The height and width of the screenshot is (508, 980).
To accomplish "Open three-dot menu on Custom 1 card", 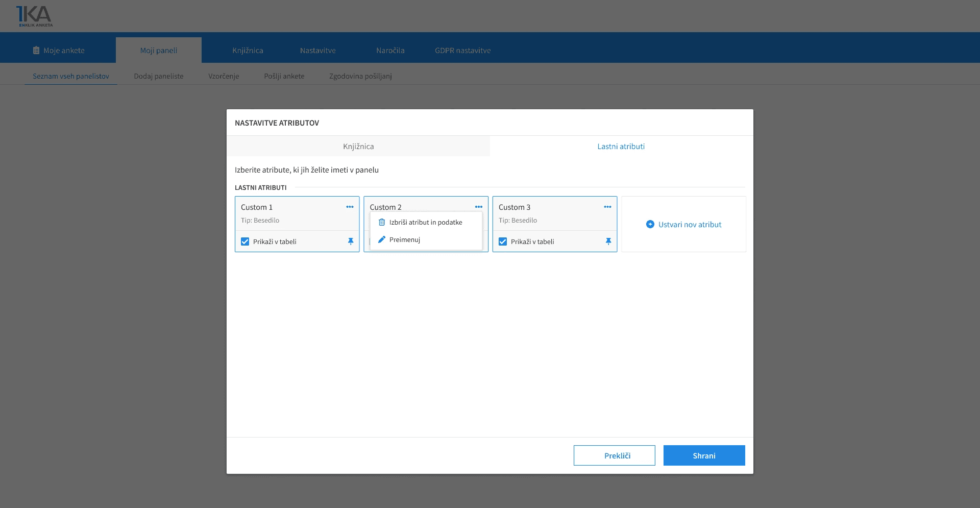I will click(350, 207).
